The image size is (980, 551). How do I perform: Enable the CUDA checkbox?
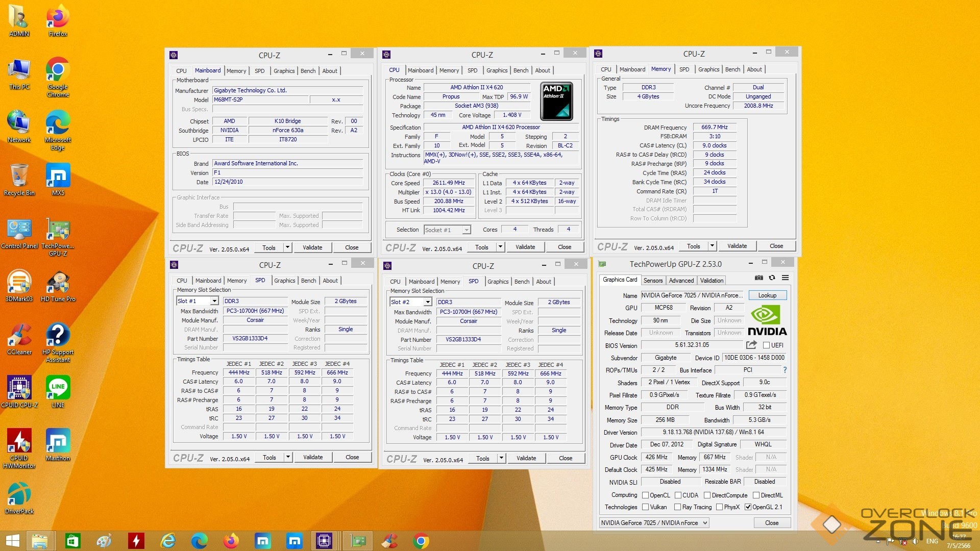tap(678, 495)
